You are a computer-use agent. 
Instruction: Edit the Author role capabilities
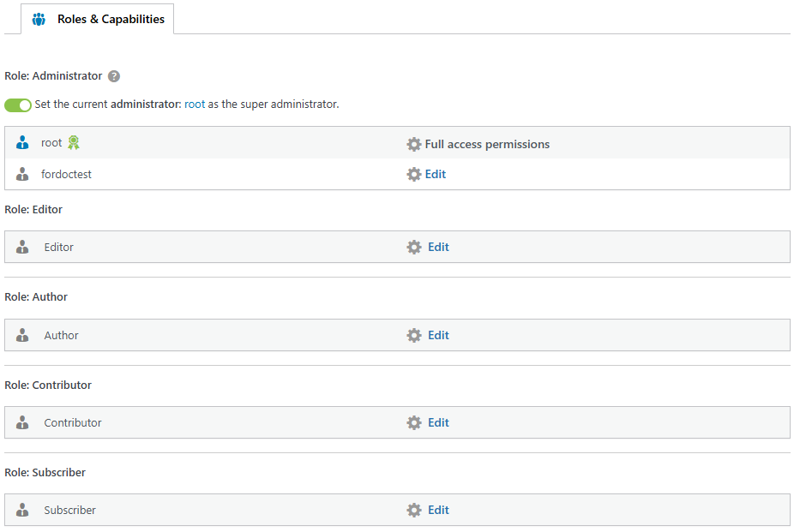tap(438, 335)
